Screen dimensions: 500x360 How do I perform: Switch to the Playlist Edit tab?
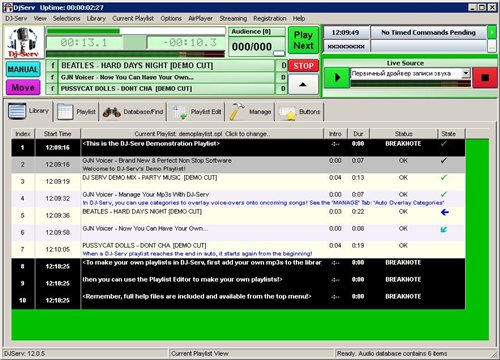point(196,112)
